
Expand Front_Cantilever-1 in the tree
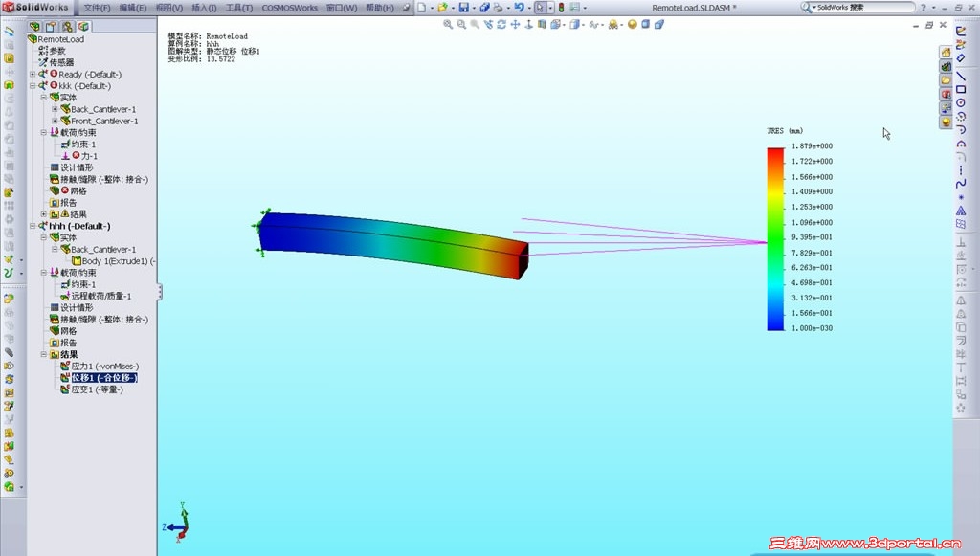55,121
